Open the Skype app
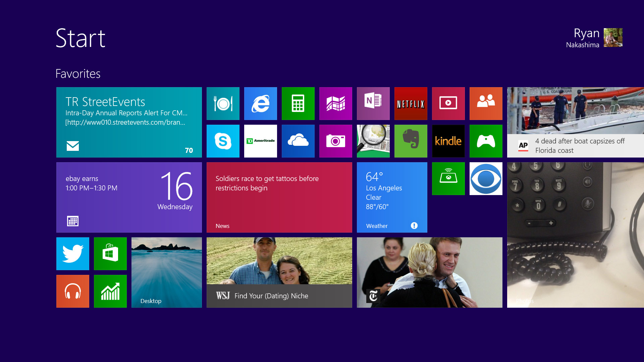The width and height of the screenshot is (644, 362). coord(223,141)
